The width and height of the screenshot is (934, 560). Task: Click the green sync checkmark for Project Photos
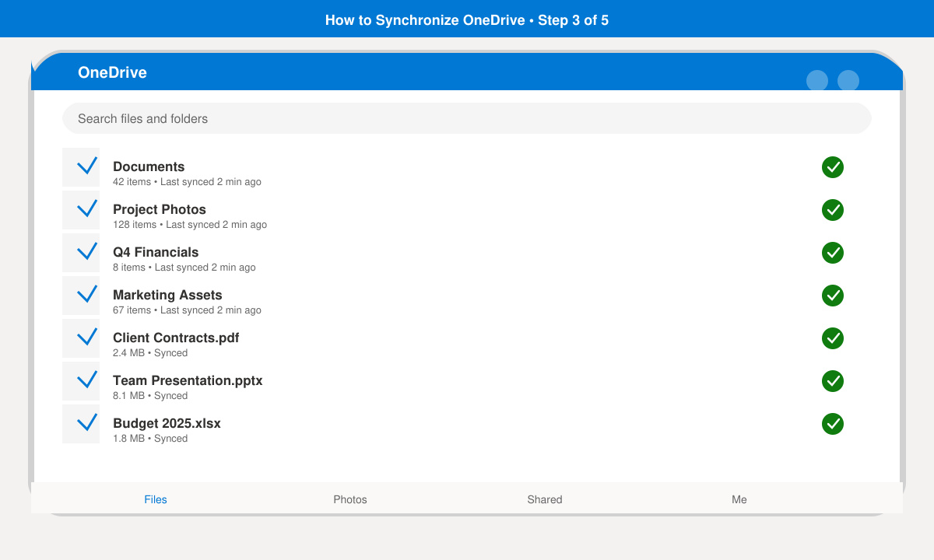coord(833,210)
